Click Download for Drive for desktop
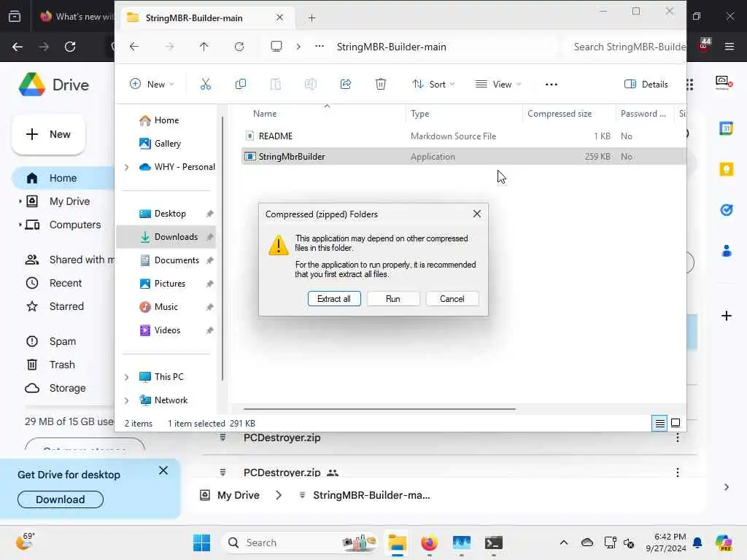 coord(61,499)
